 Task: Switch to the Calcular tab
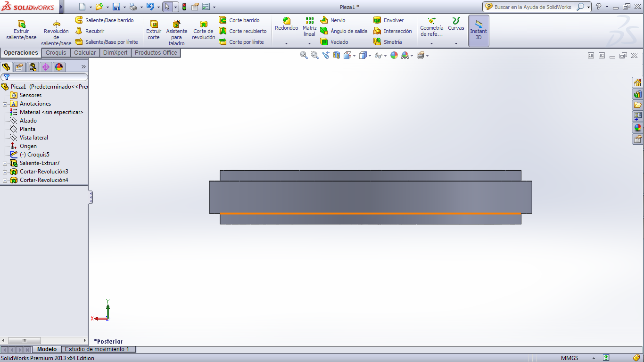click(x=85, y=53)
